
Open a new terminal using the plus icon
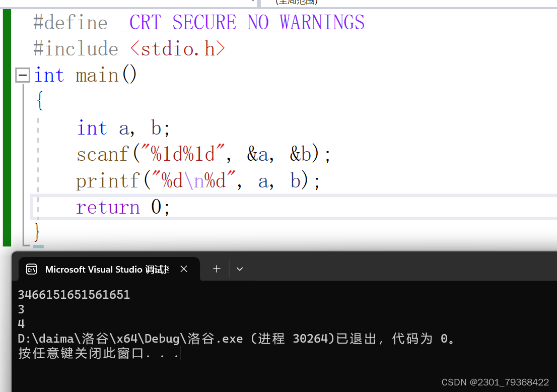216,269
